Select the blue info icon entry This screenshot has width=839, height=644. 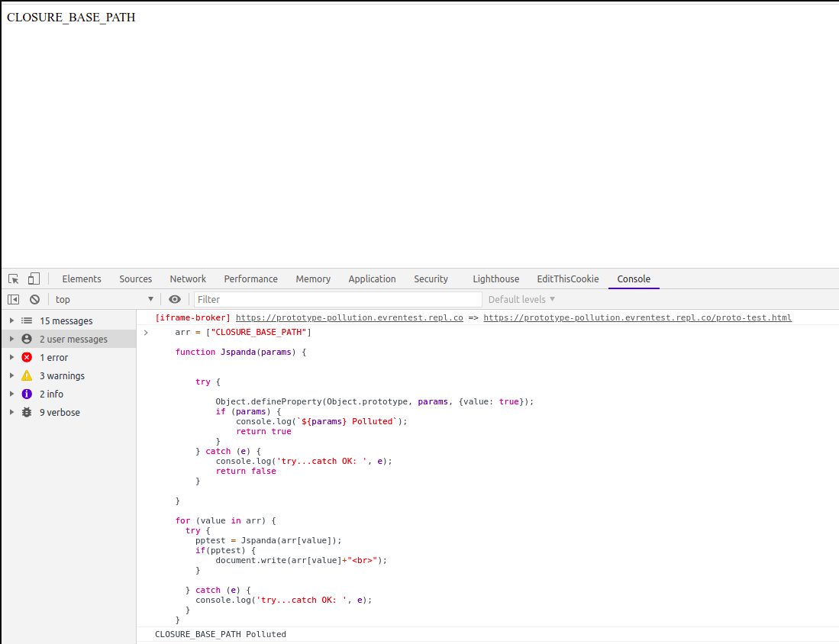27,394
